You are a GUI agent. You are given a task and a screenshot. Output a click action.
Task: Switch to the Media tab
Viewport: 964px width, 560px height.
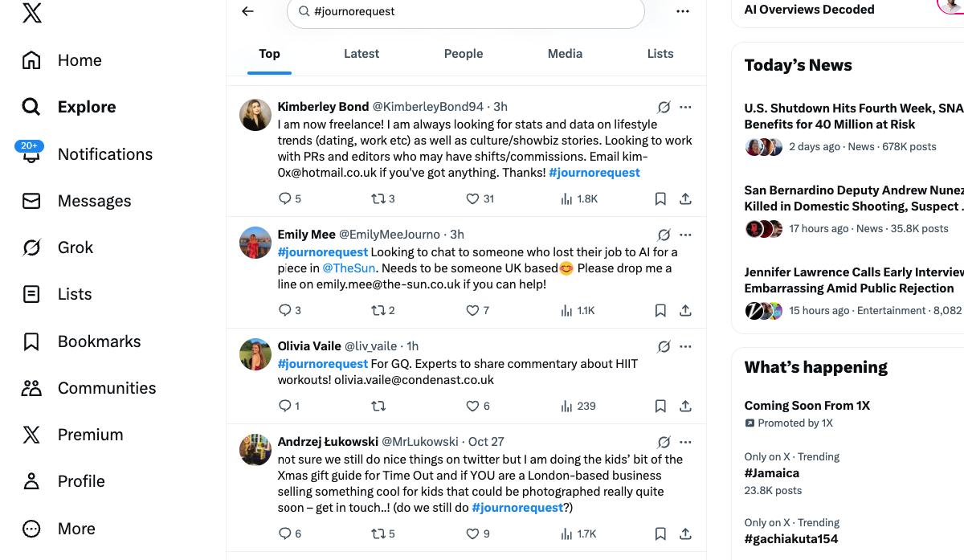point(565,54)
